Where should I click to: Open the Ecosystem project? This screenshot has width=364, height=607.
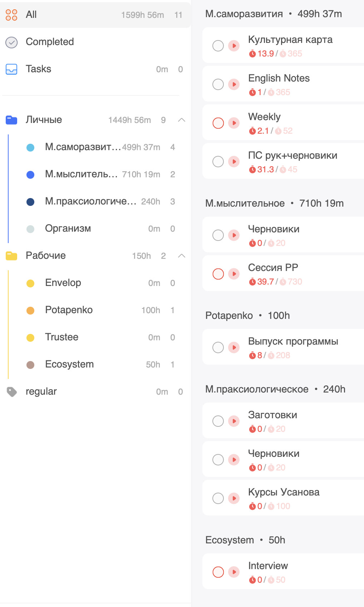pyautogui.click(x=69, y=364)
